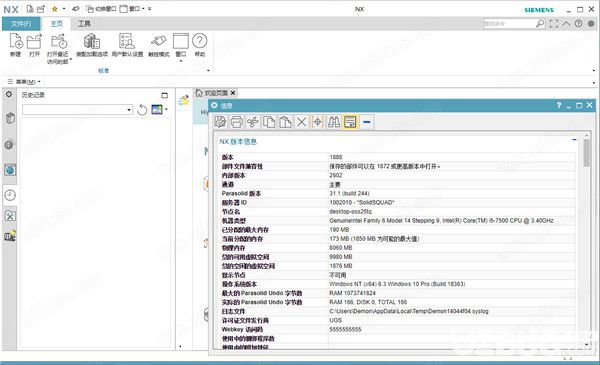Image resolution: width=600 pixels, height=365 pixels.
Task: Open the recently accessed parts icon
Action: [59, 41]
